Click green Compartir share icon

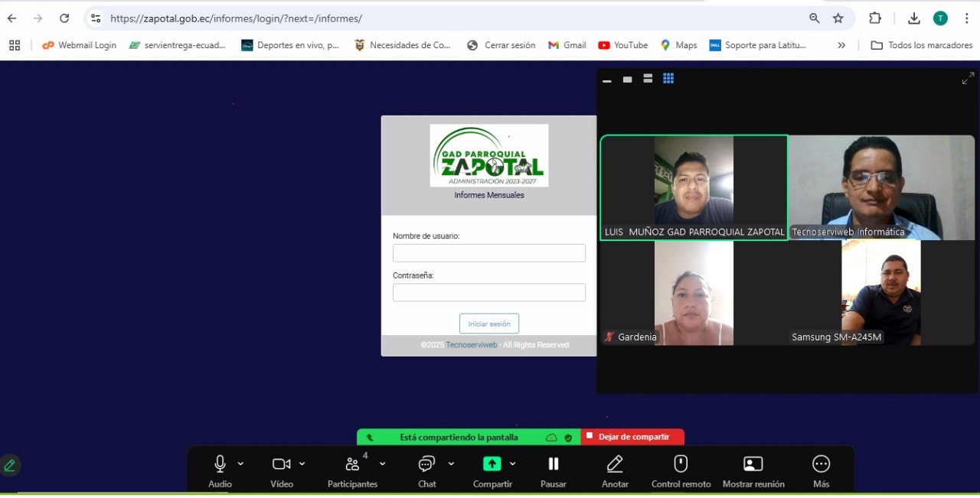coord(492,464)
